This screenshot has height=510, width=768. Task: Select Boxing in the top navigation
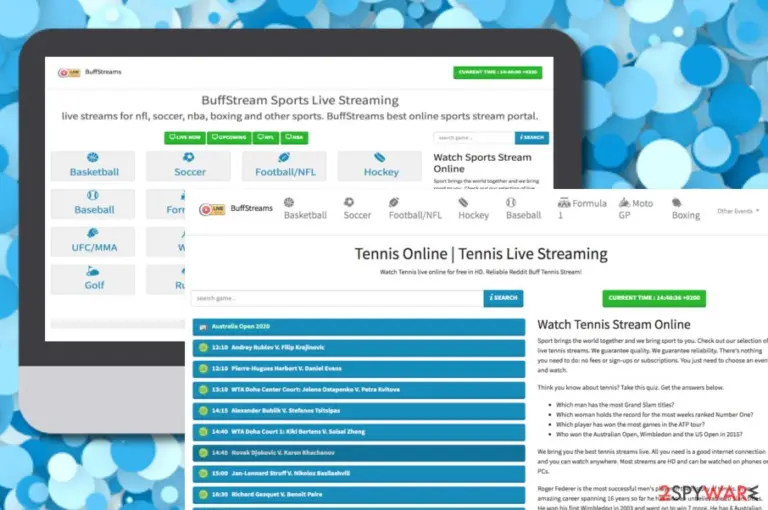685,209
